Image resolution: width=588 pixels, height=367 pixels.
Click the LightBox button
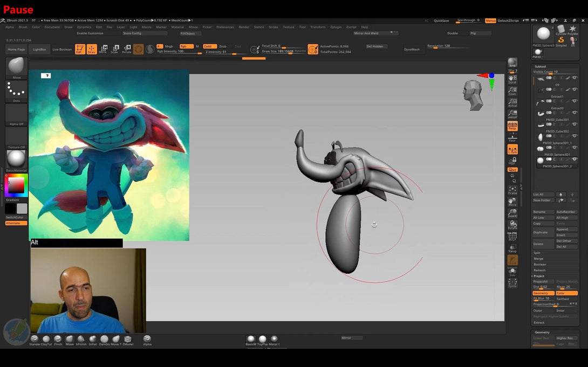(39, 50)
